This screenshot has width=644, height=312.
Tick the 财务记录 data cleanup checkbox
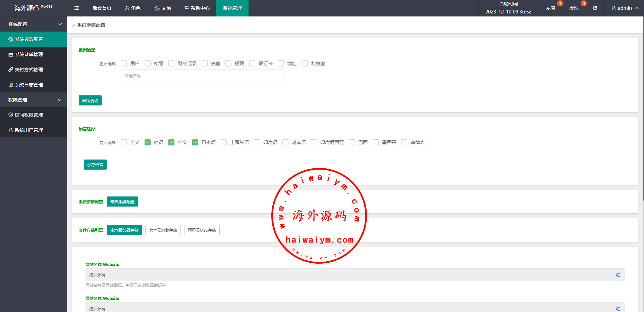pos(171,63)
